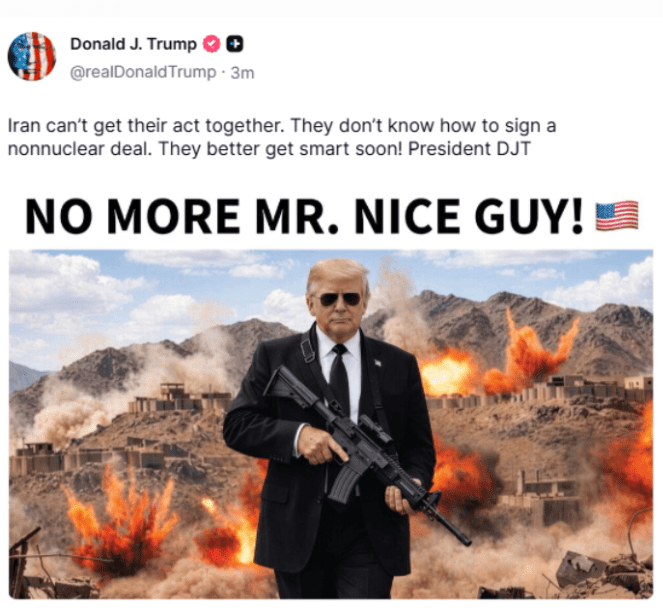This screenshot has height=615, width=663.
Task: Click the American flag emoji in the headline
Action: click(x=617, y=216)
